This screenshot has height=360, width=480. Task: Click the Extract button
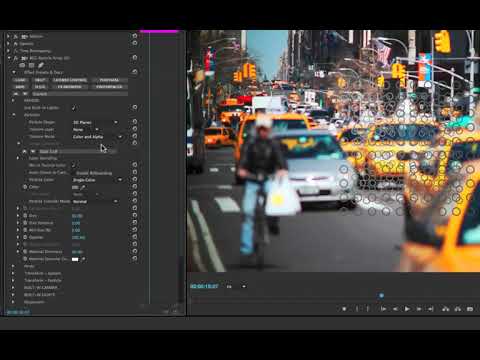point(458,309)
